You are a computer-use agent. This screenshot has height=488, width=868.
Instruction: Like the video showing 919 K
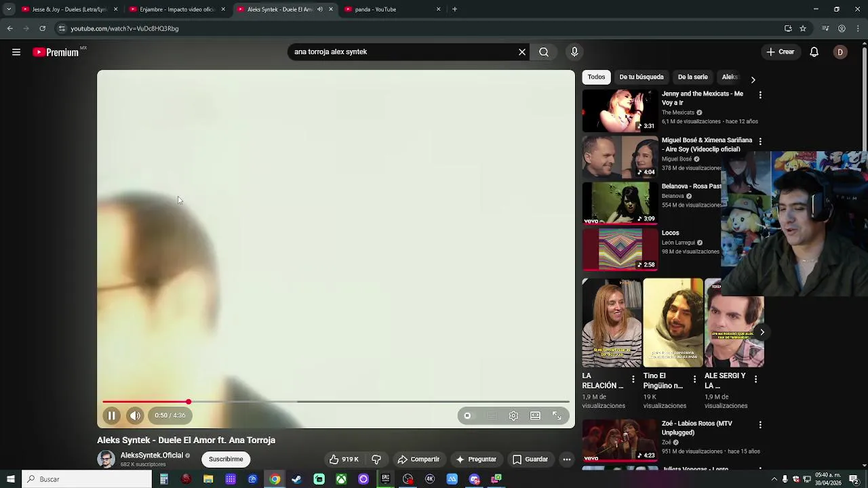[344, 460]
